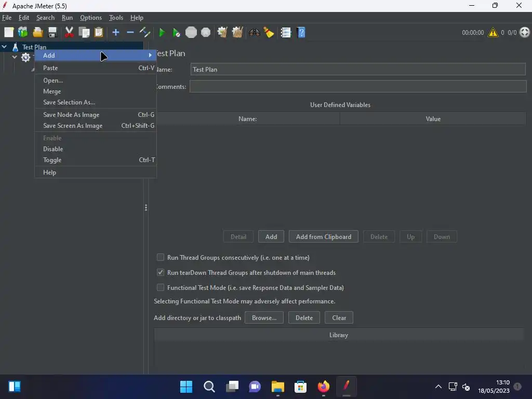Open Firefox from the taskbar
Image resolution: width=532 pixels, height=399 pixels.
tap(323, 387)
